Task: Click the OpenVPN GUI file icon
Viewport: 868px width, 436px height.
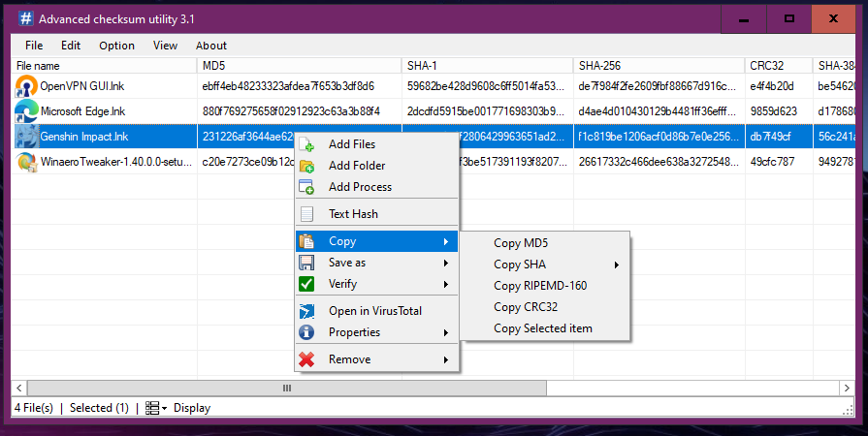Action: tap(26, 85)
